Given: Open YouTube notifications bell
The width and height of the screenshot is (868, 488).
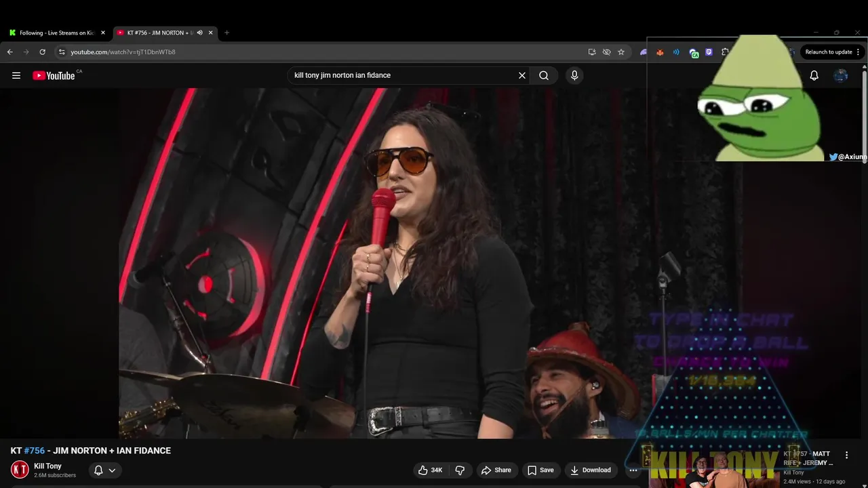Looking at the screenshot, I should coord(814,75).
